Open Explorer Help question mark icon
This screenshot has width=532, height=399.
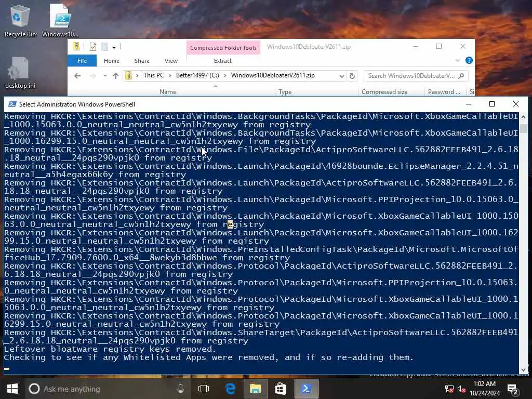[x=469, y=60]
